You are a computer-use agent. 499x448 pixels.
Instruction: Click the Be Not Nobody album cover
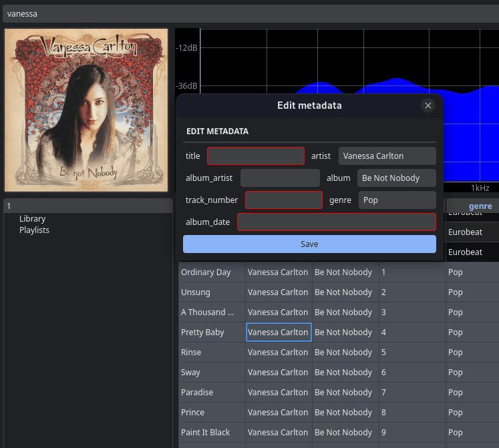(x=86, y=110)
